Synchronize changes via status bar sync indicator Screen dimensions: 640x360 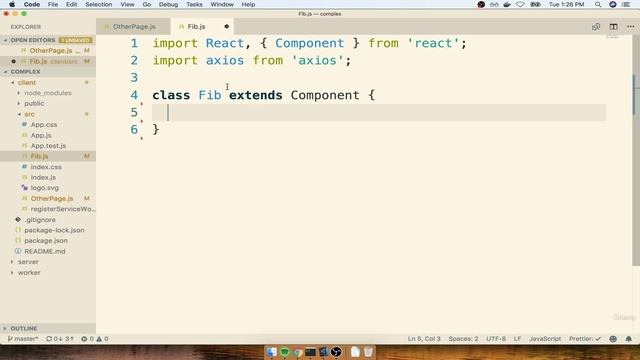click(60, 339)
